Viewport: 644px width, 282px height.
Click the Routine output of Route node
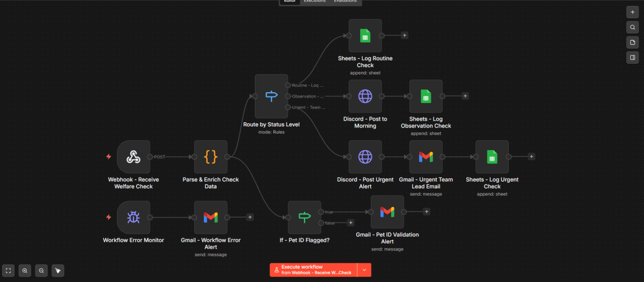point(288,85)
